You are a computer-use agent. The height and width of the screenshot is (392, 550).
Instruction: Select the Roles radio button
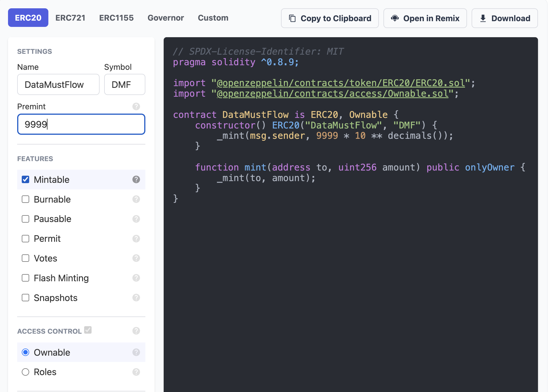[25, 372]
